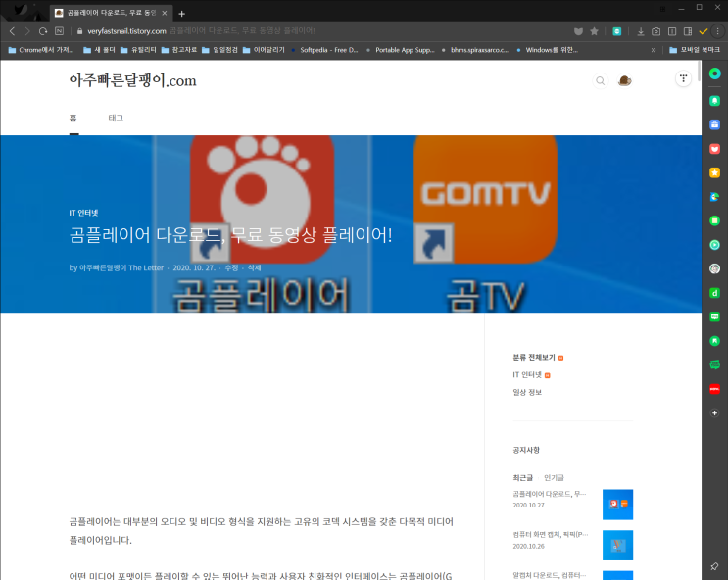The image size is (728, 580).
Task: Open the 새 폴더 bookmark folder
Action: tap(99, 50)
